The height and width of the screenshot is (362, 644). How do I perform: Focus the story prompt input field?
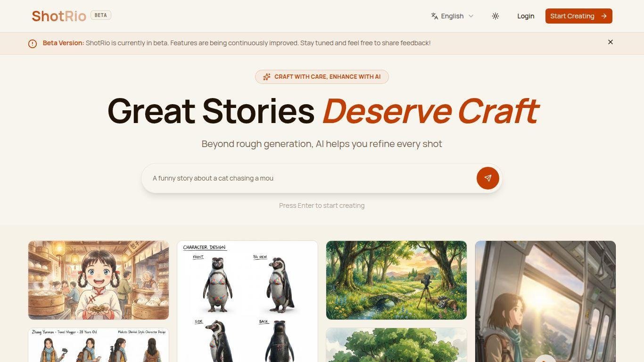(x=311, y=178)
